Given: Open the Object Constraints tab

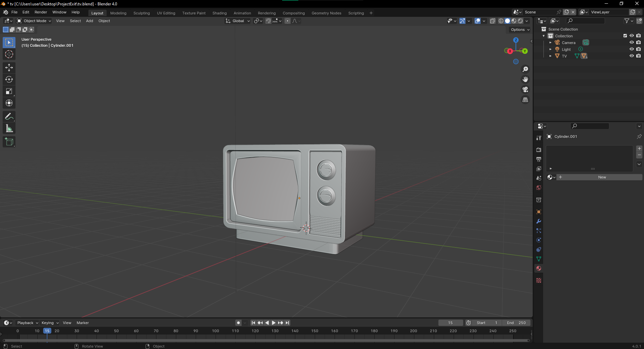Looking at the screenshot, I should 539,249.
